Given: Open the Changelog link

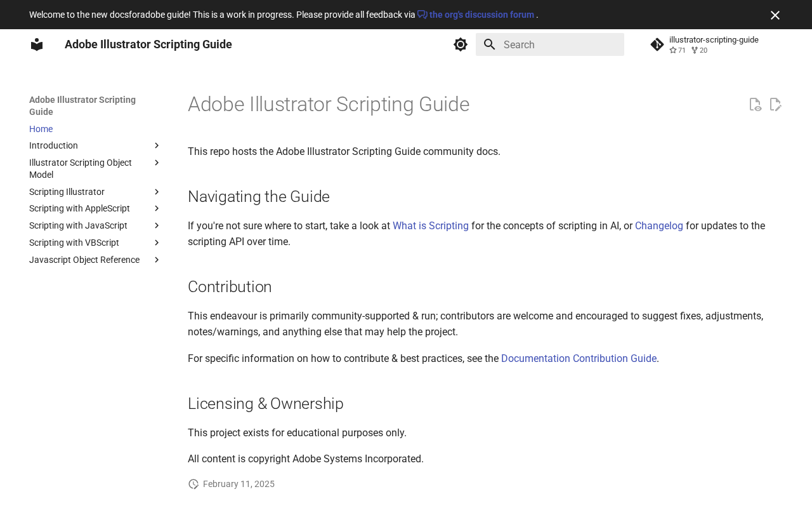Looking at the screenshot, I should pos(659,226).
